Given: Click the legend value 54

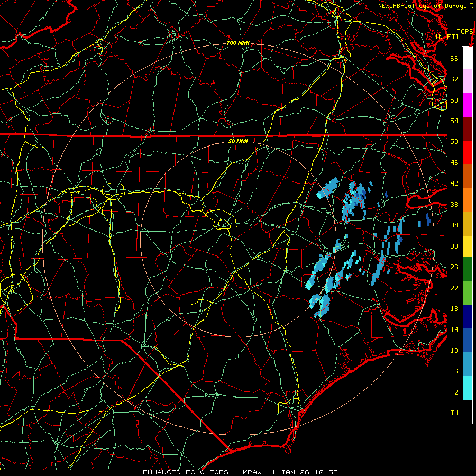Looking at the screenshot, I should pos(454,121).
